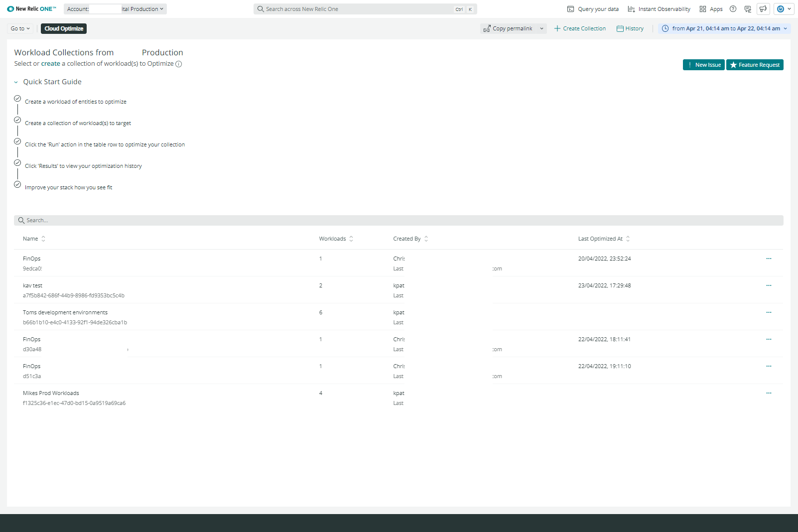798x532 pixels.
Task: Toggle the "Click the 'Run' action" step check
Action: 17,141
